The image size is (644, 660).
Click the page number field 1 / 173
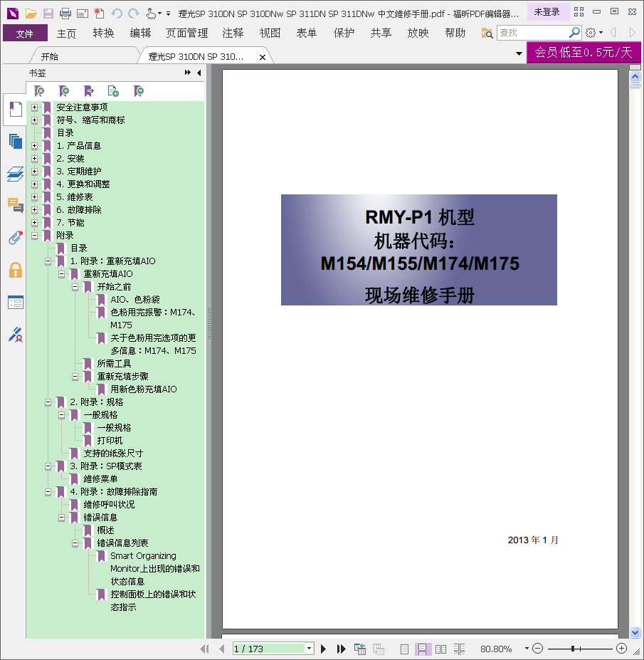pyautogui.click(x=268, y=649)
